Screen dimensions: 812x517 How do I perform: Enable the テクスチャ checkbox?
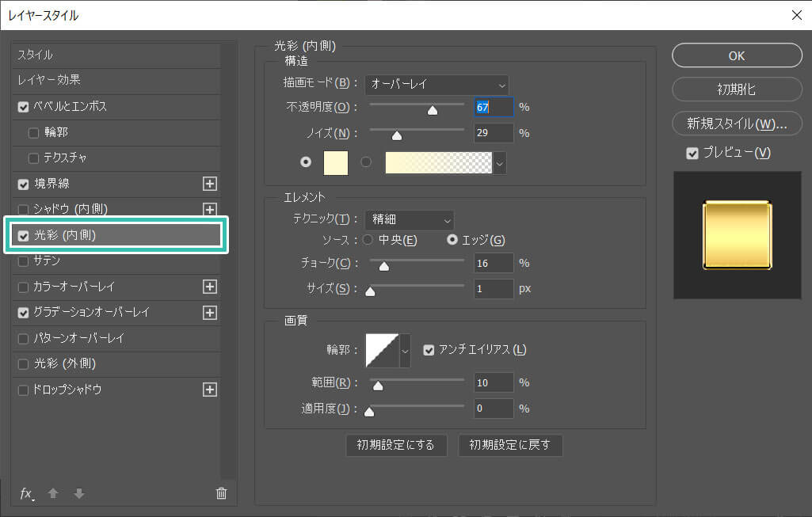pyautogui.click(x=33, y=158)
